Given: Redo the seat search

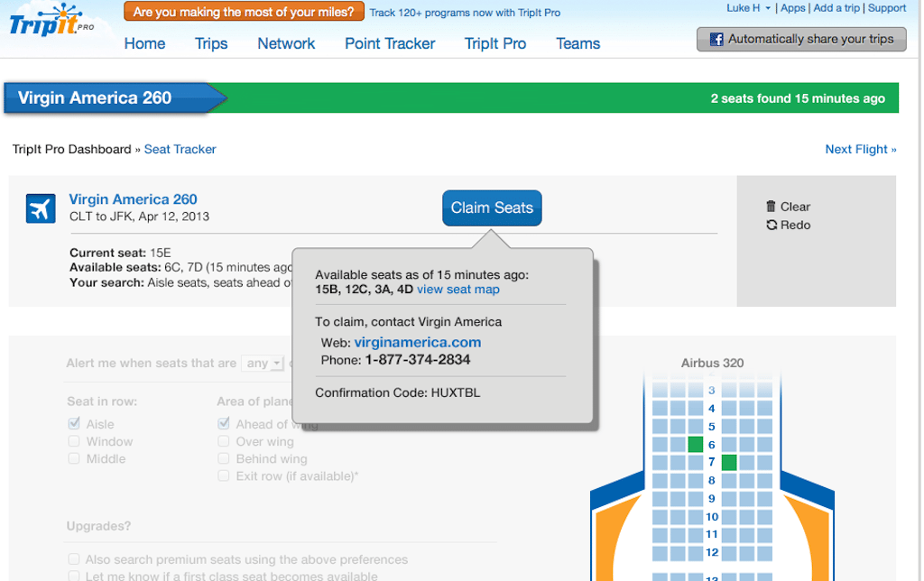Looking at the screenshot, I should pyautogui.click(x=788, y=225).
